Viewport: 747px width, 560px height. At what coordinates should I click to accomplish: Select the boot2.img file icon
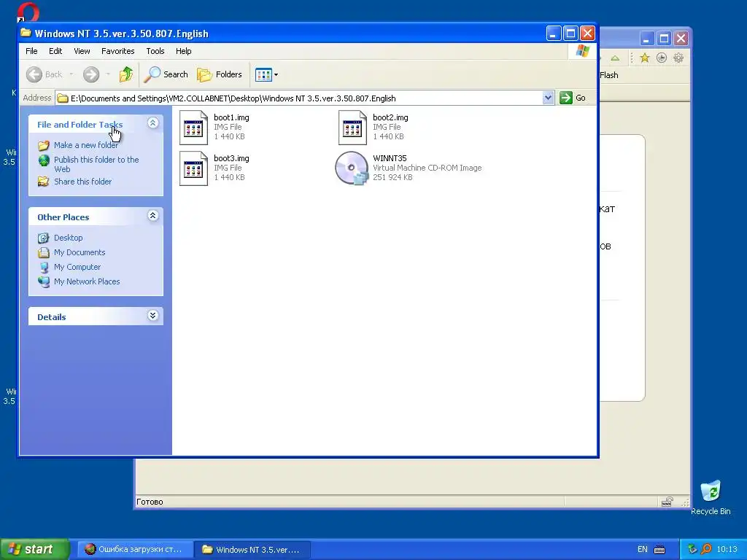click(352, 128)
